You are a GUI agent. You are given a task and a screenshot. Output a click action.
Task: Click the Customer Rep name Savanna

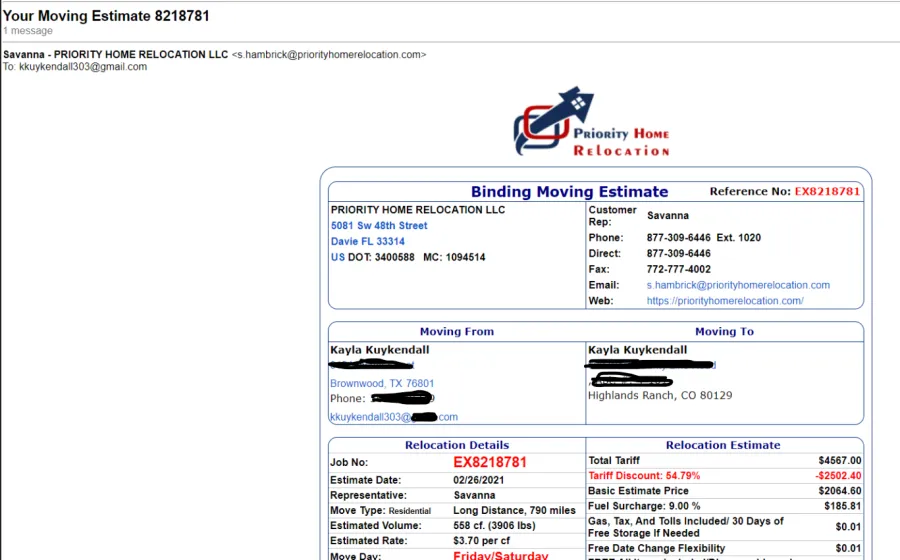668,216
